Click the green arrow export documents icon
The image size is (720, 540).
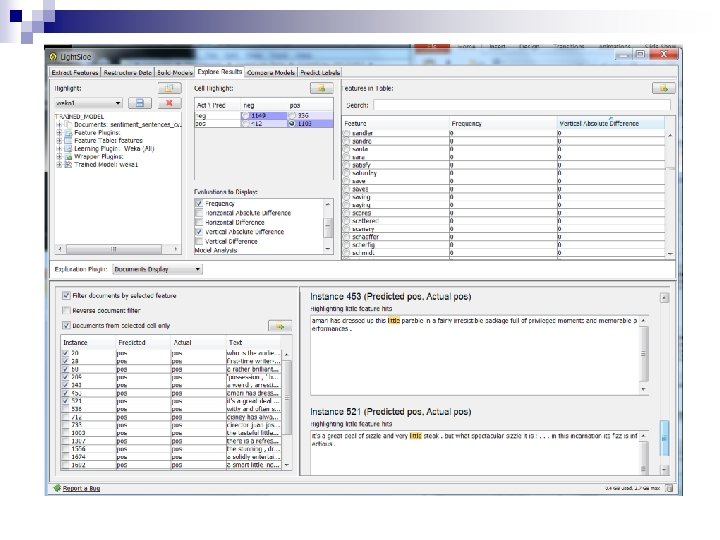280,326
